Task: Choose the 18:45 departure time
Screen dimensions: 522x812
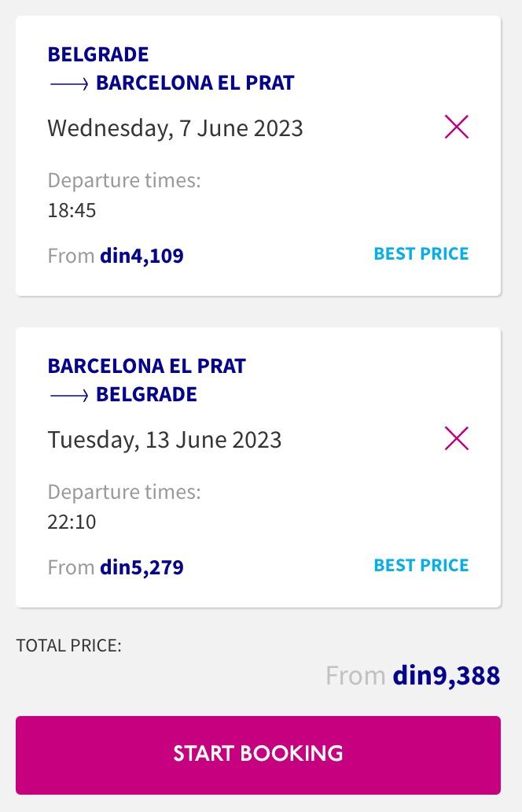Action: point(72,210)
